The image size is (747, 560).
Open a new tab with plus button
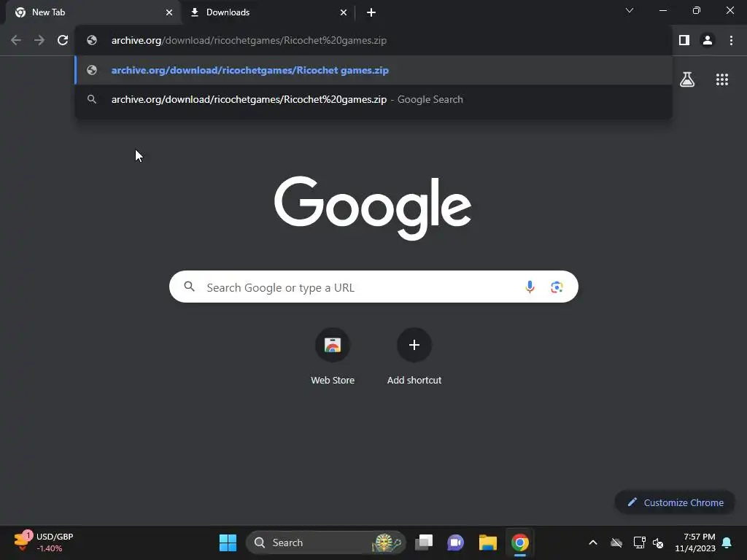coord(371,12)
